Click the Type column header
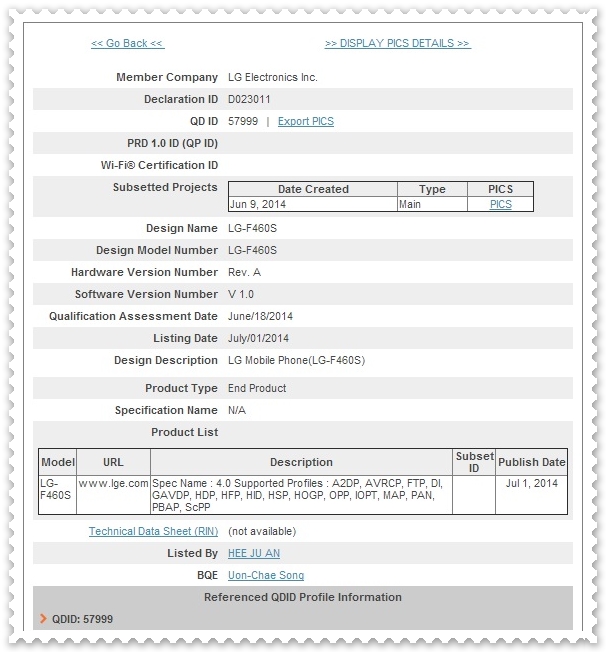 pyautogui.click(x=432, y=189)
